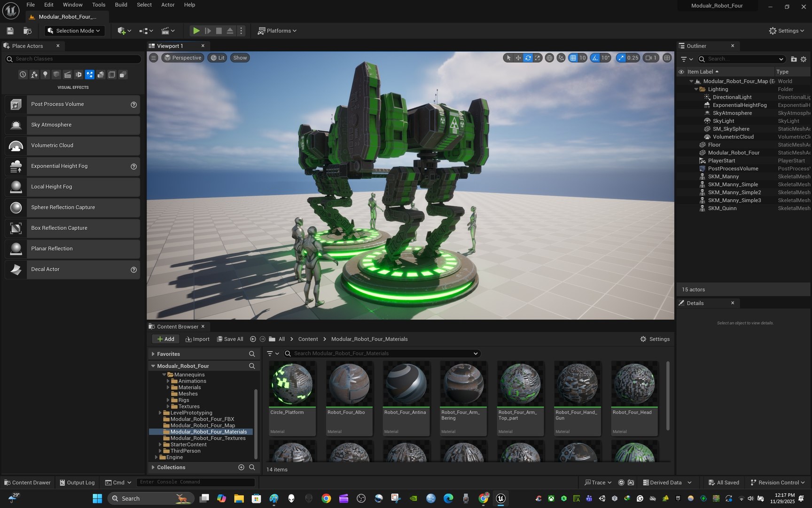Open the camera speed setting
812x508 pixels.
click(651, 58)
